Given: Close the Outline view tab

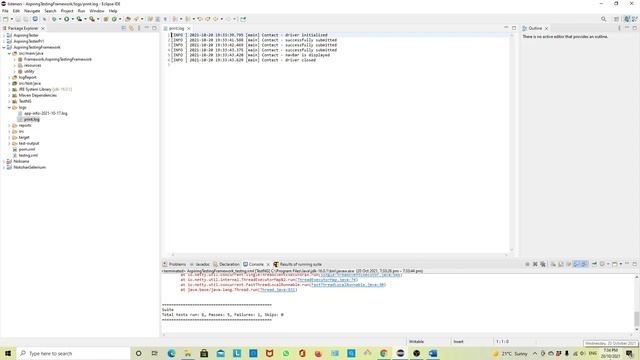Looking at the screenshot, I should click(547, 29).
